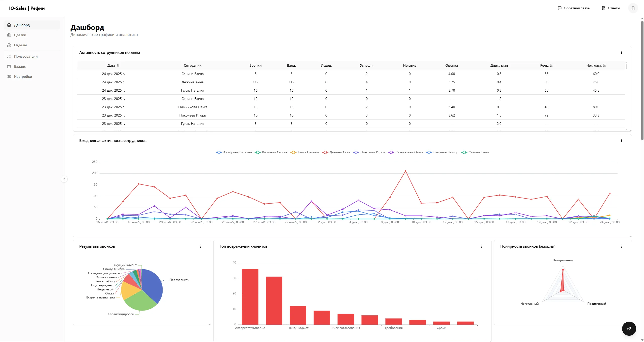Open the Отчеты reports section

(611, 8)
